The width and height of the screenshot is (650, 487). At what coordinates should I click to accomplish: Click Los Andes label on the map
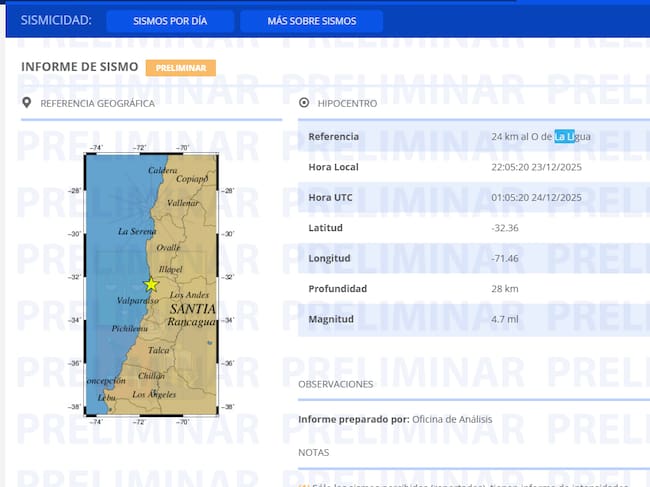coord(189,295)
